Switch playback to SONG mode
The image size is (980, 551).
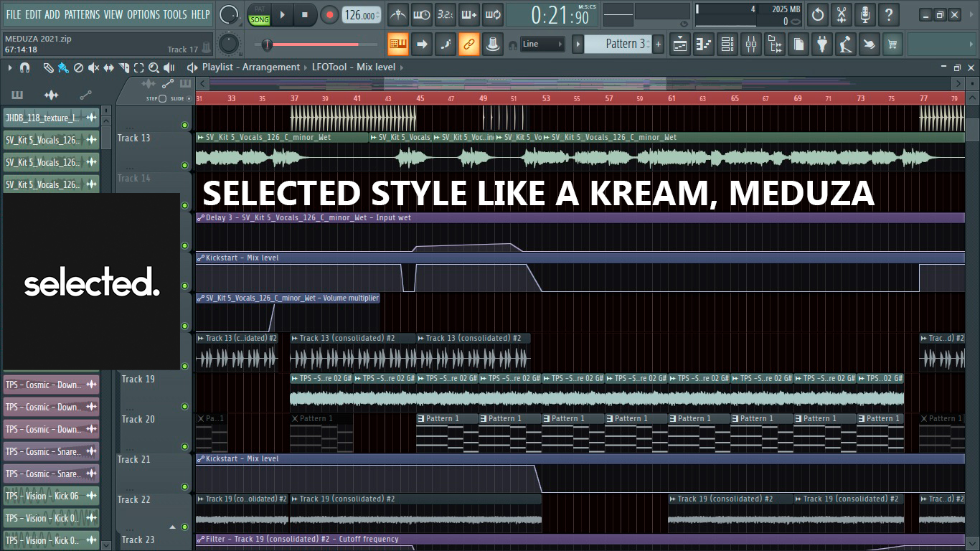coord(259,19)
